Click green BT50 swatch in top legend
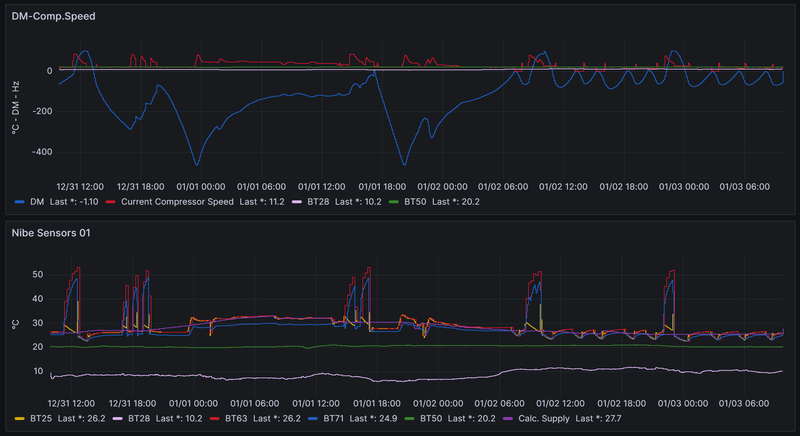Screen dimensions: 800x436 pyautogui.click(x=394, y=202)
